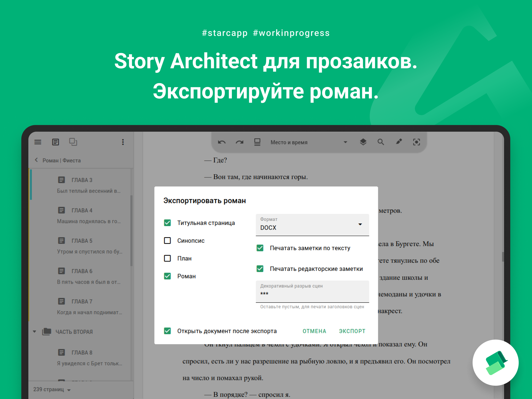The width and height of the screenshot is (532, 399).
Task: Open the layers icon in the toolbar
Action: pos(363,142)
